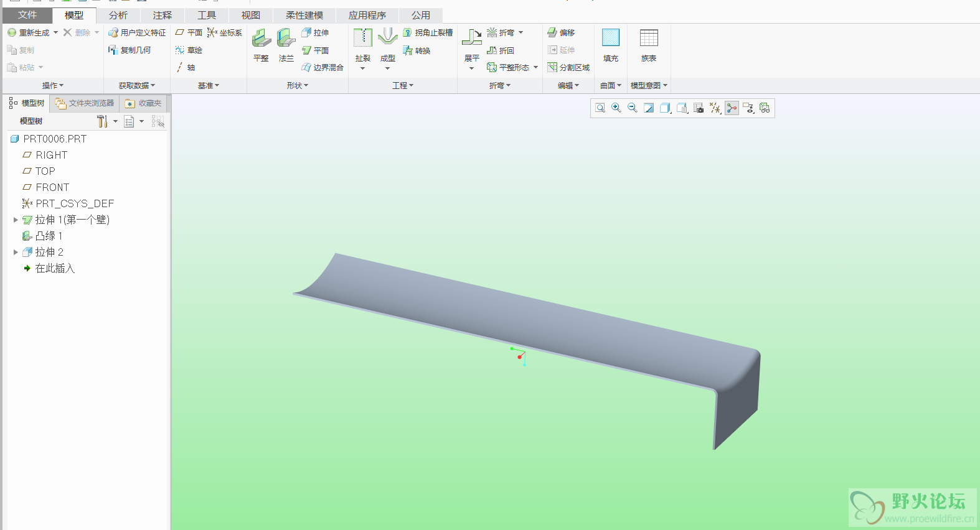Image resolution: width=980 pixels, height=530 pixels.
Task: Open the Saved Orientations view icon
Action: point(682,108)
